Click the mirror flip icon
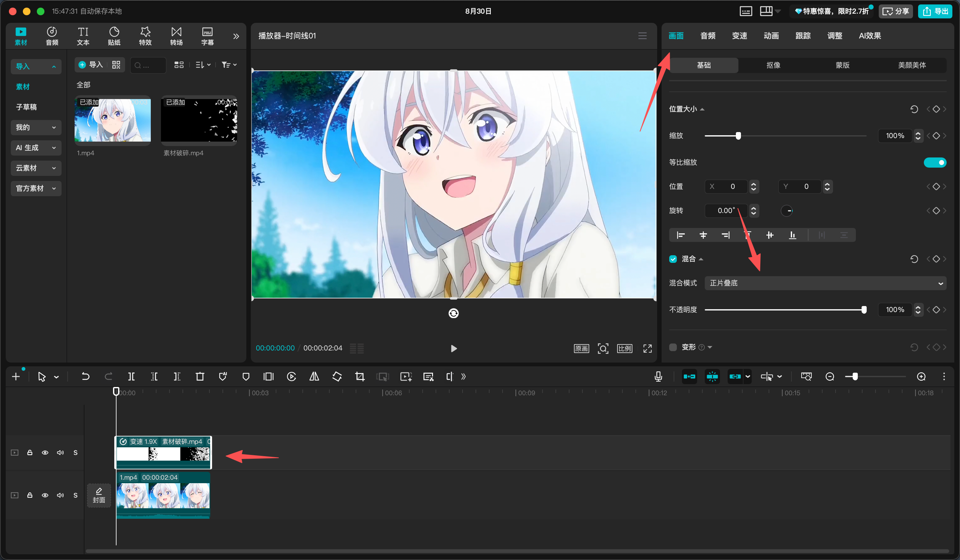The height and width of the screenshot is (560, 960). coord(314,377)
